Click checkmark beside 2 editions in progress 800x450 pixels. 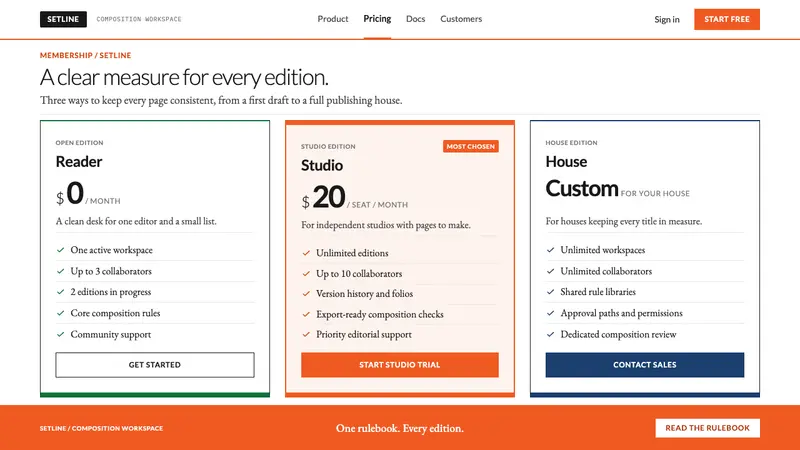tap(60, 292)
